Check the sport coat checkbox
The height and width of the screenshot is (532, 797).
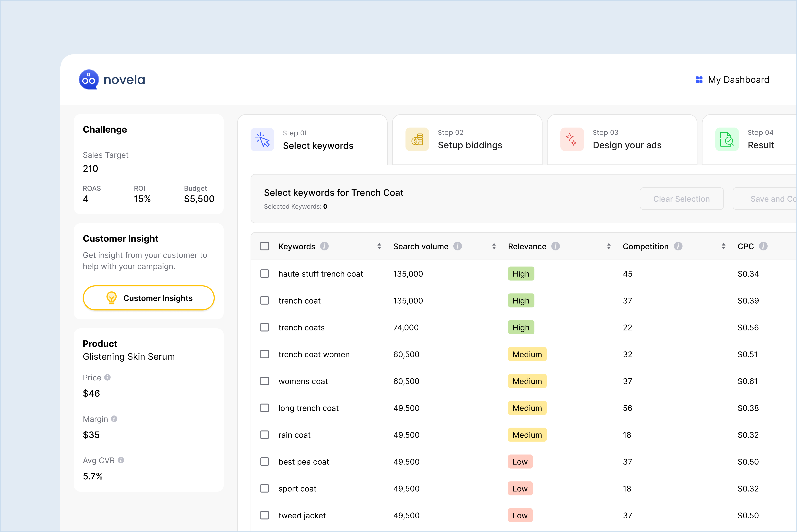pyautogui.click(x=265, y=488)
